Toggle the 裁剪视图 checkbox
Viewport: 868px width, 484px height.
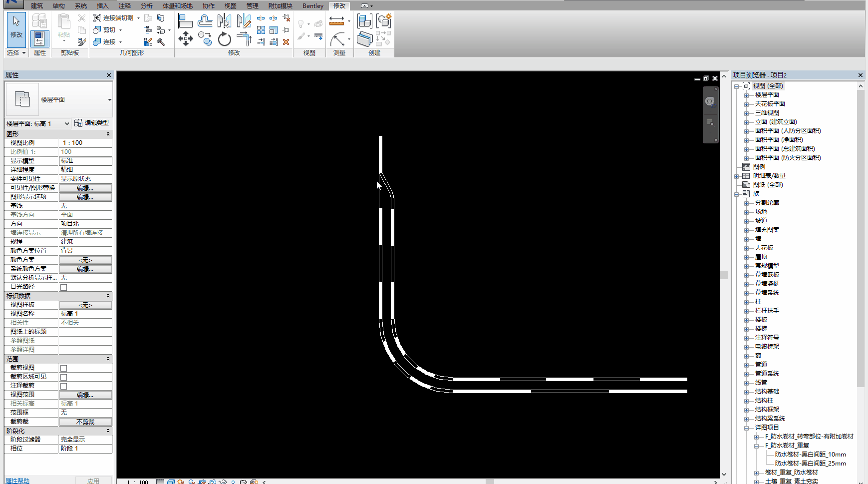pyautogui.click(x=63, y=368)
